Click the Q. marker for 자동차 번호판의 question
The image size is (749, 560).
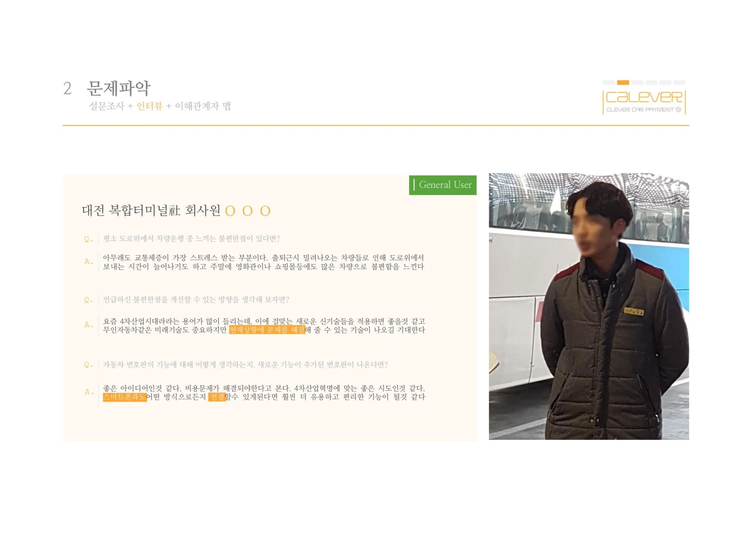88,365
